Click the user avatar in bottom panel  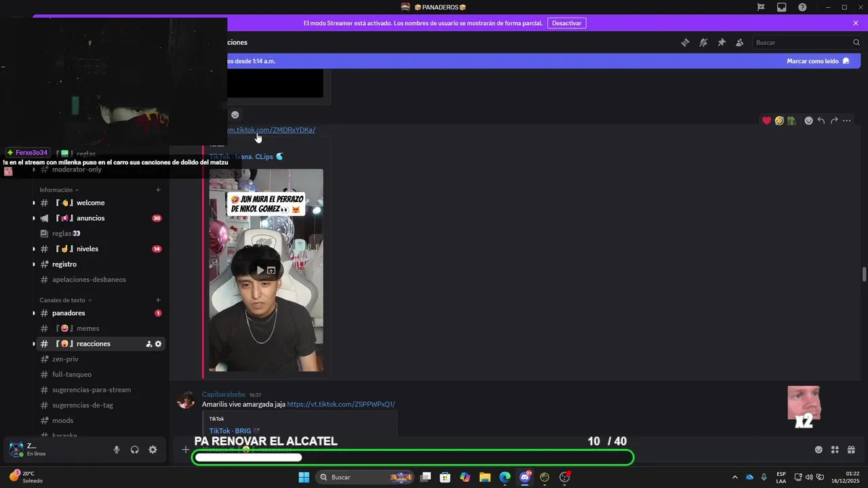(x=16, y=449)
